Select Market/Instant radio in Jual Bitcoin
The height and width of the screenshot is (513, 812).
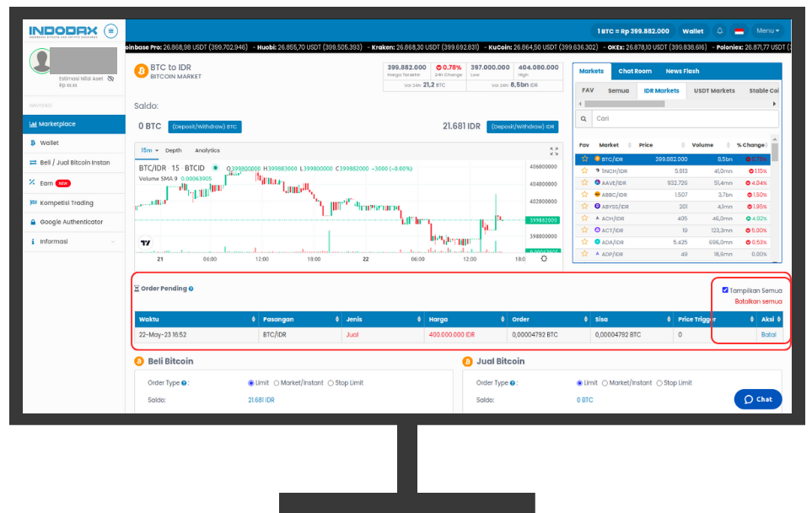click(605, 383)
